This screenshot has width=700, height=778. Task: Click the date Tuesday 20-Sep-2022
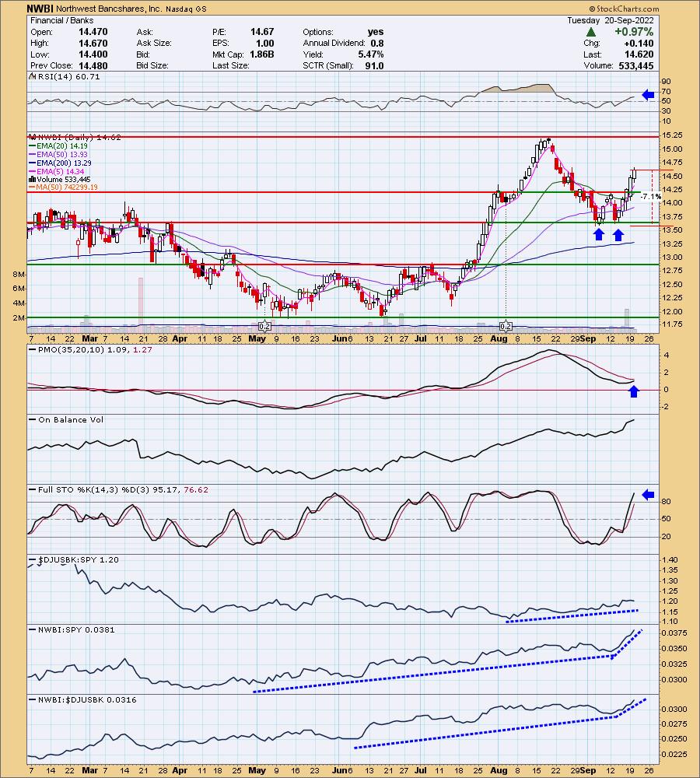point(611,20)
